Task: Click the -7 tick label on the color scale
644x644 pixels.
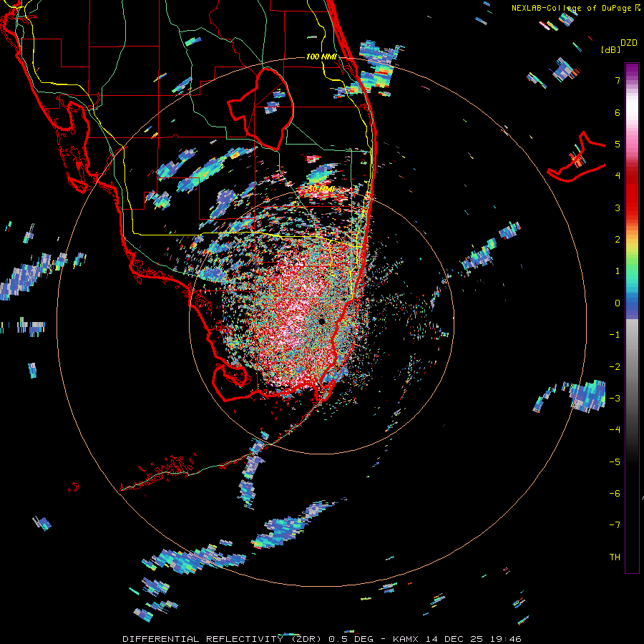Action: [x=615, y=525]
